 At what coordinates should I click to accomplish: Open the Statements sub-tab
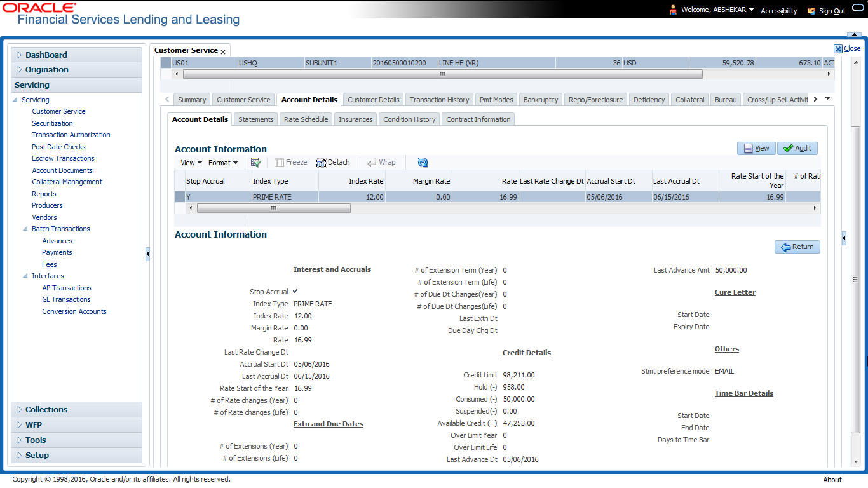click(x=255, y=119)
